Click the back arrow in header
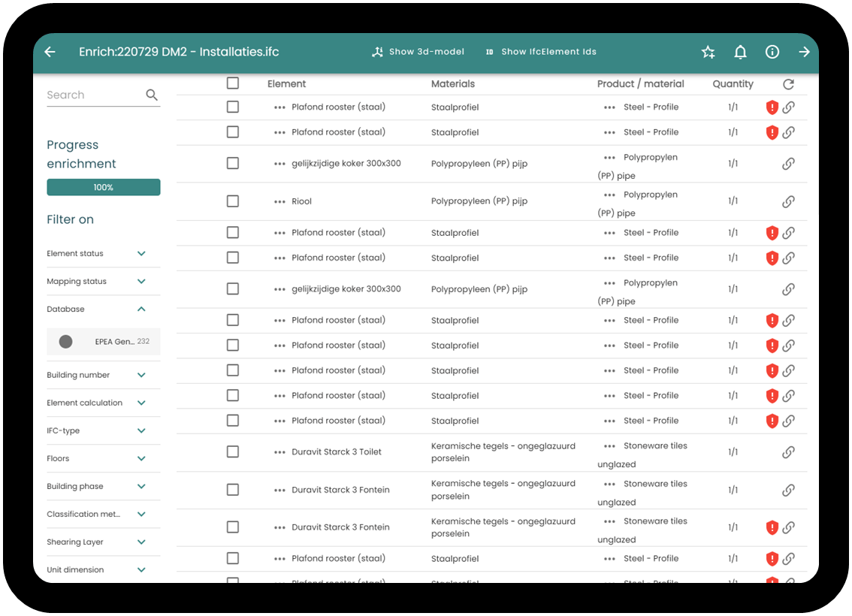 (x=50, y=52)
